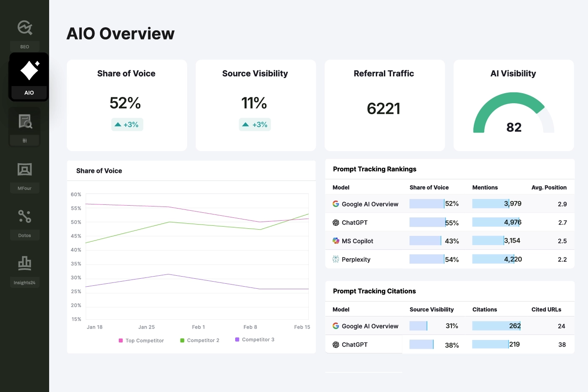Toggle Competitor 3 purple legend swatch
This screenshot has width=588, height=392.
(237, 340)
